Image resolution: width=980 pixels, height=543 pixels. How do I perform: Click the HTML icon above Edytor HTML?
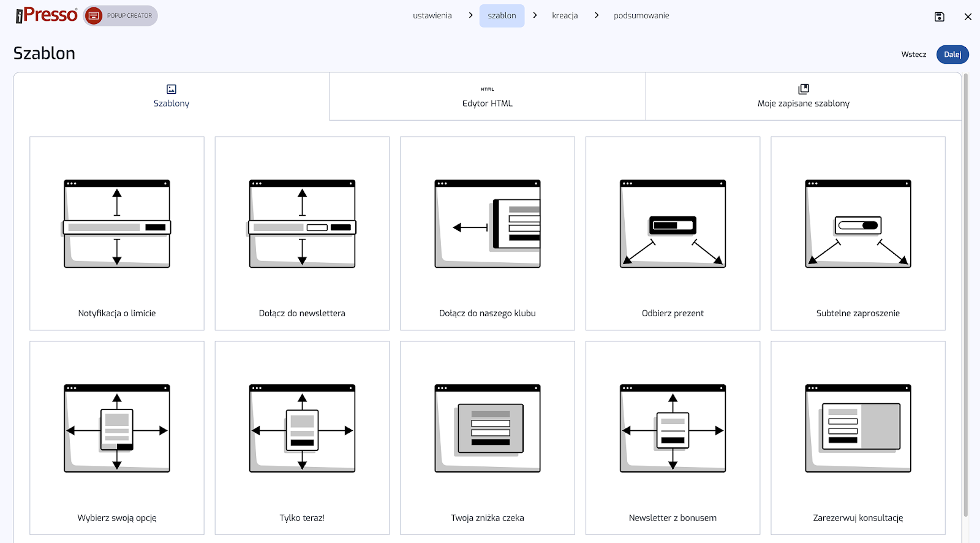click(x=487, y=89)
